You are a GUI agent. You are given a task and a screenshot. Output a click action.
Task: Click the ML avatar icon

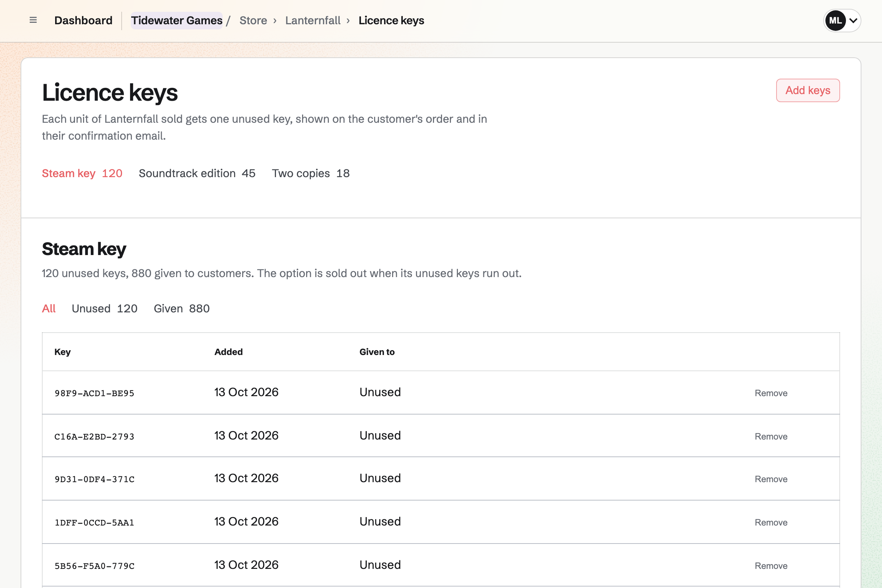(x=835, y=21)
